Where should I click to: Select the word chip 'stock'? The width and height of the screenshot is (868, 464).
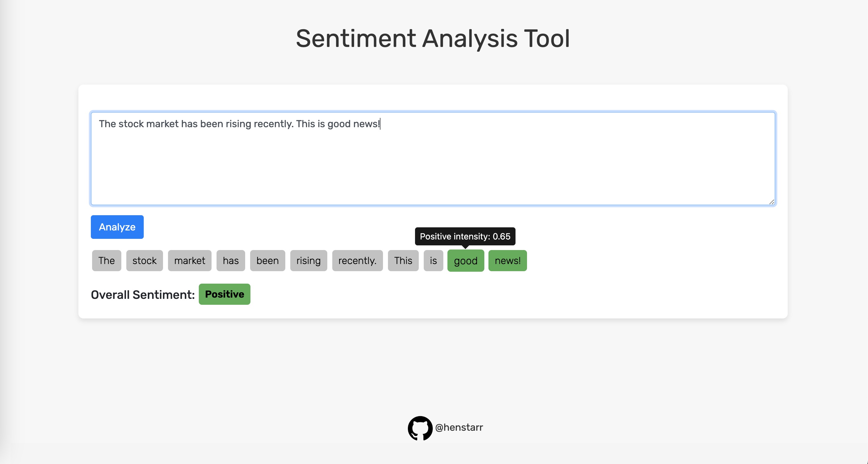pos(145,261)
